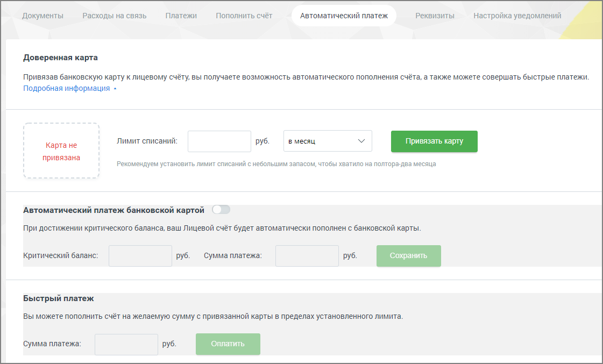
Task: Click the Сохранить button
Action: 408,255
